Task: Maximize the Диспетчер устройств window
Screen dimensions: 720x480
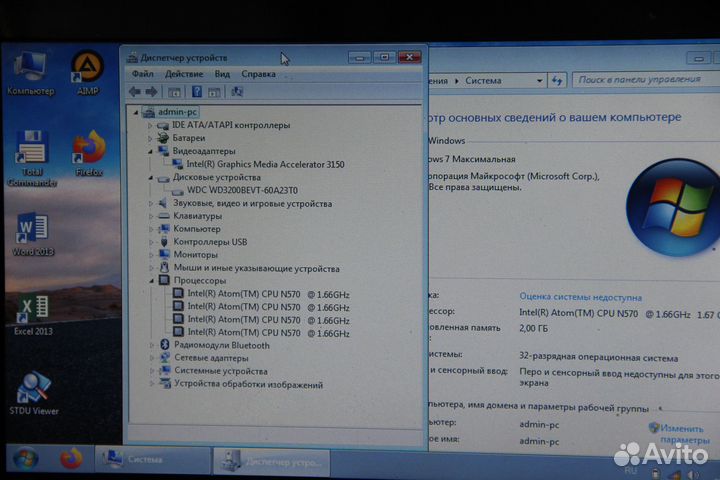Action: click(384, 57)
